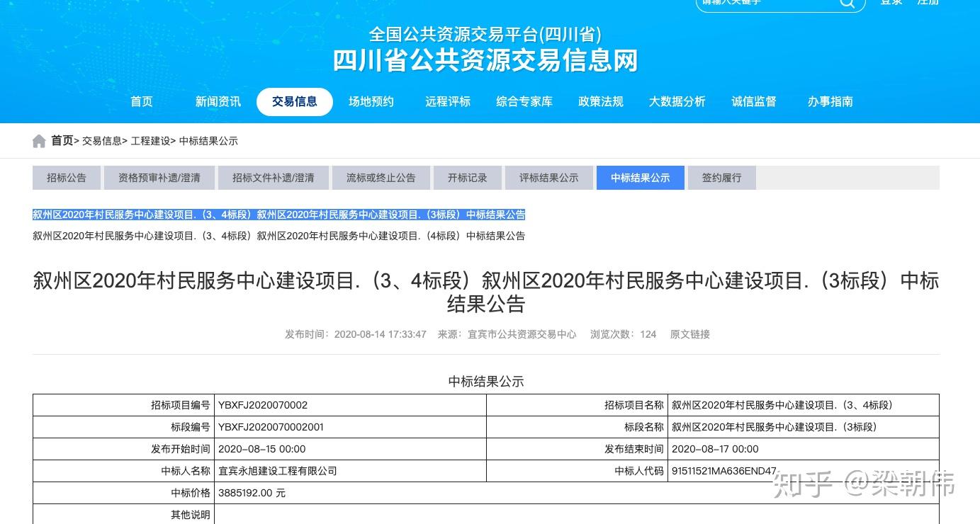
Task: Open 办事指南 navigation item
Action: click(x=830, y=102)
